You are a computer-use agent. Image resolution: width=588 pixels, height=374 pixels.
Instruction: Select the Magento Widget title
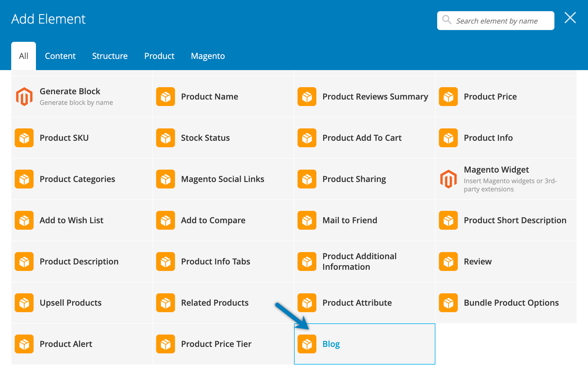496,170
